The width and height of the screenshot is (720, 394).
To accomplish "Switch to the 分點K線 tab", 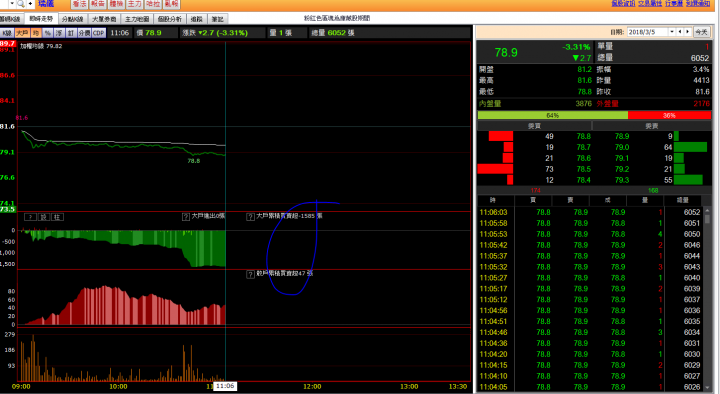I will (x=72, y=19).
